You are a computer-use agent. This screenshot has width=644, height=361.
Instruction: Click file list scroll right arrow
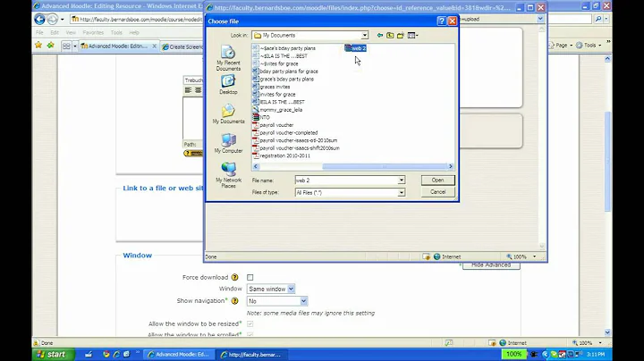[x=451, y=166]
